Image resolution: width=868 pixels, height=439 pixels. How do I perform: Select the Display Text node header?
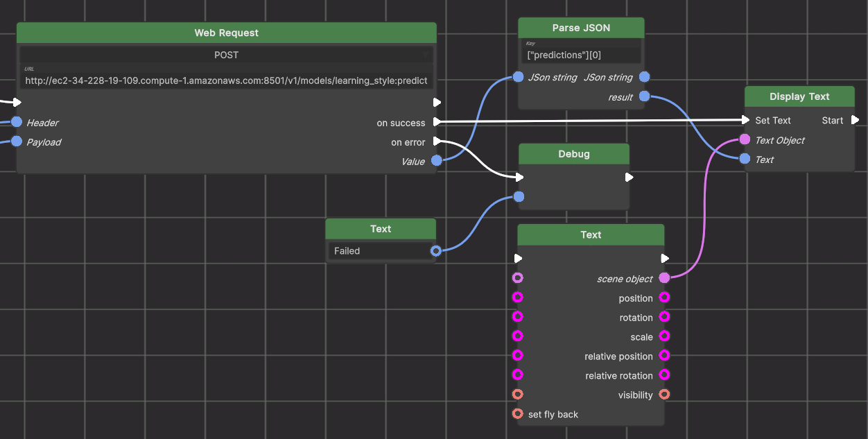[799, 96]
